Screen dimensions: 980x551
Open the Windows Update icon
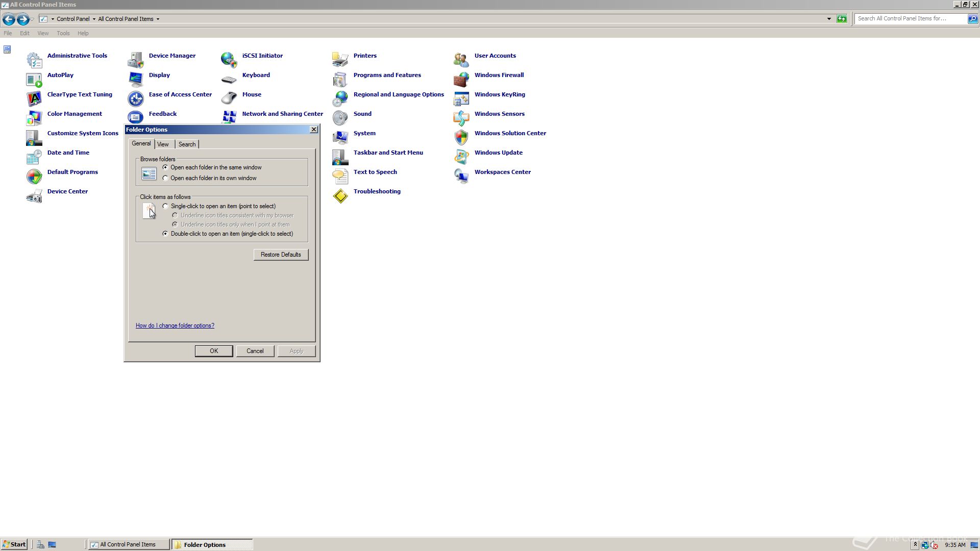[461, 157]
